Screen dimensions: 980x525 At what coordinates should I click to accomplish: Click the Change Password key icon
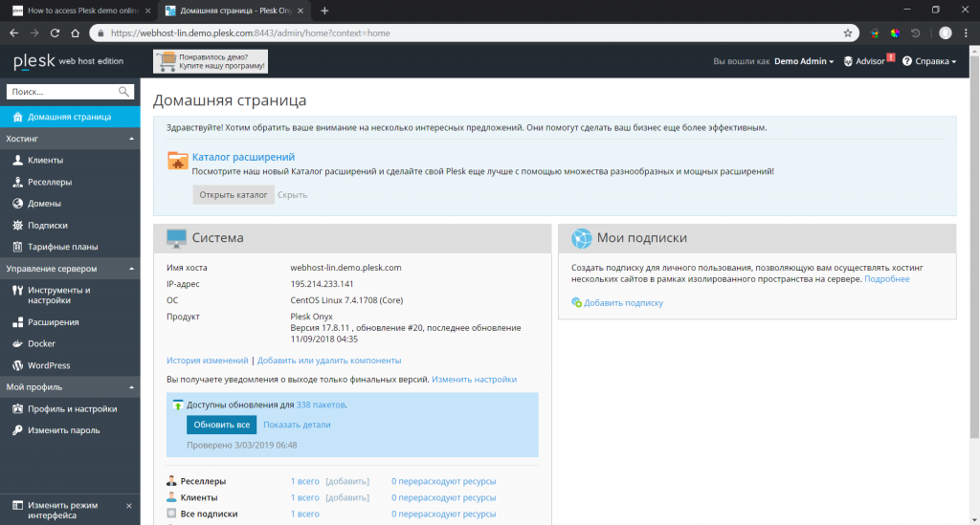[17, 430]
